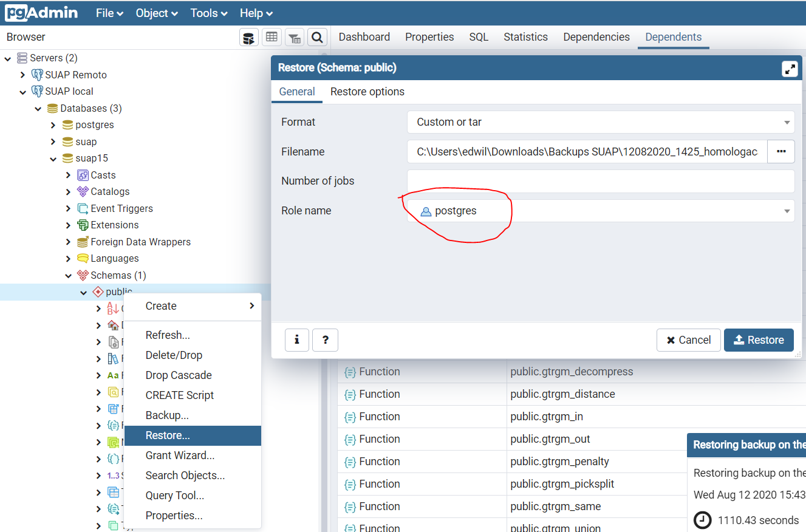Click the Casts node icon

[x=83, y=176]
